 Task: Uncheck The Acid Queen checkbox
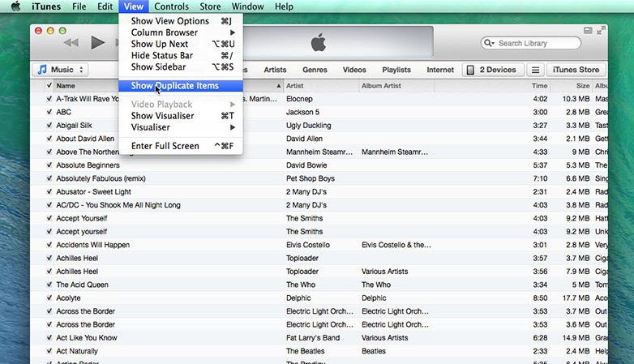(x=49, y=285)
